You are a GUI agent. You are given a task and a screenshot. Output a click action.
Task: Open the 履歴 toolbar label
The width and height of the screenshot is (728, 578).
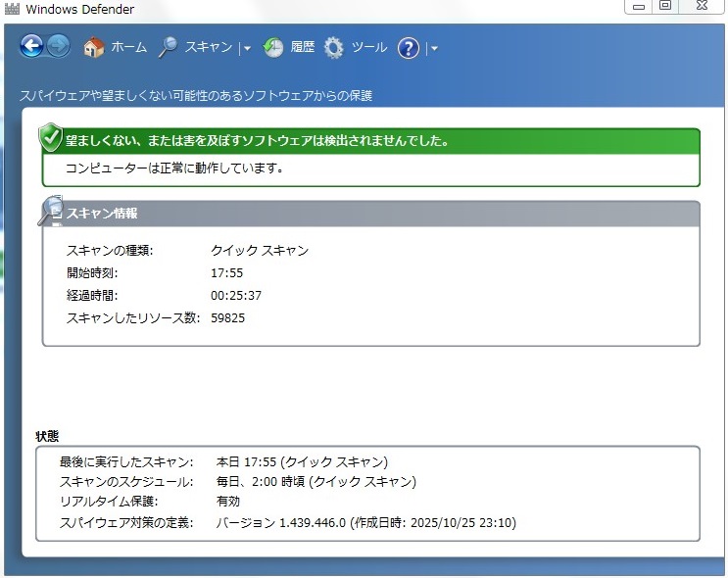tap(302, 47)
